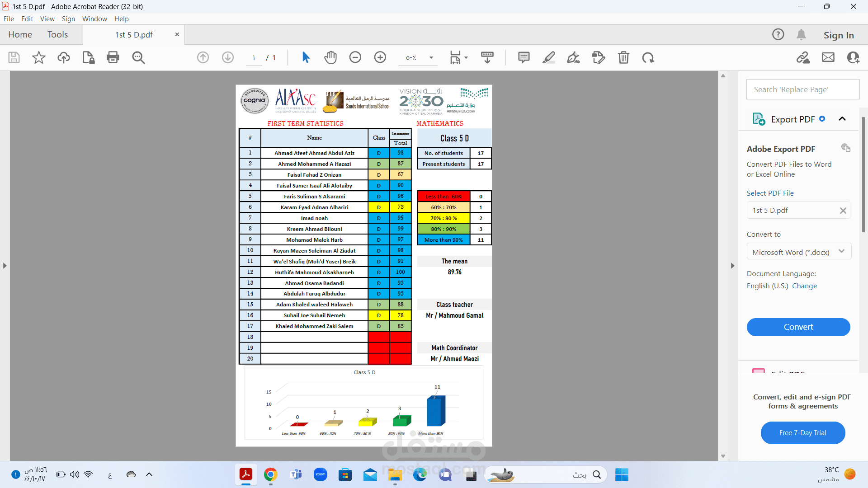Open Google Chrome from the taskbar
The width and height of the screenshot is (868, 488).
271,474
